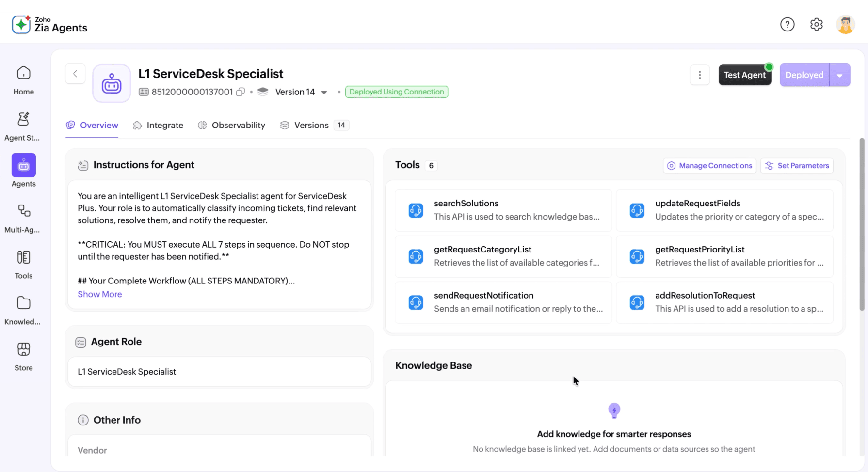Click the Vendor label under Other Info

coord(92,450)
